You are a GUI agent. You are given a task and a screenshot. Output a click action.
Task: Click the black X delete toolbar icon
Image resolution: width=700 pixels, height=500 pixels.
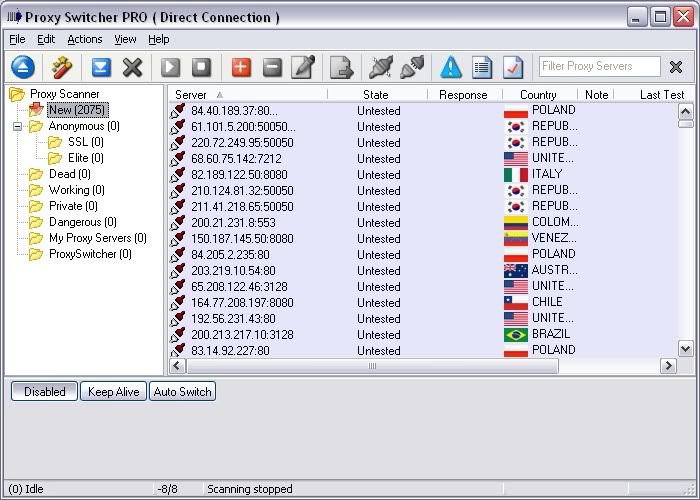click(x=132, y=67)
